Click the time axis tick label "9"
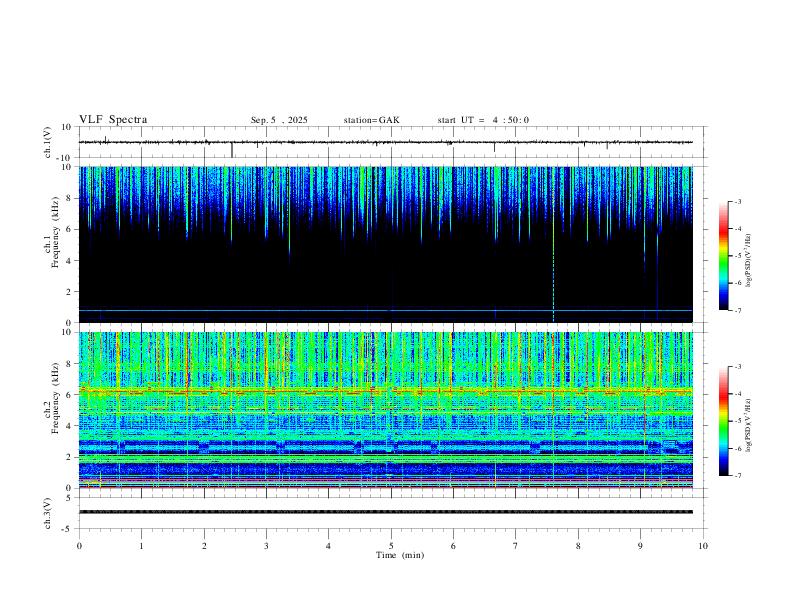 point(640,546)
